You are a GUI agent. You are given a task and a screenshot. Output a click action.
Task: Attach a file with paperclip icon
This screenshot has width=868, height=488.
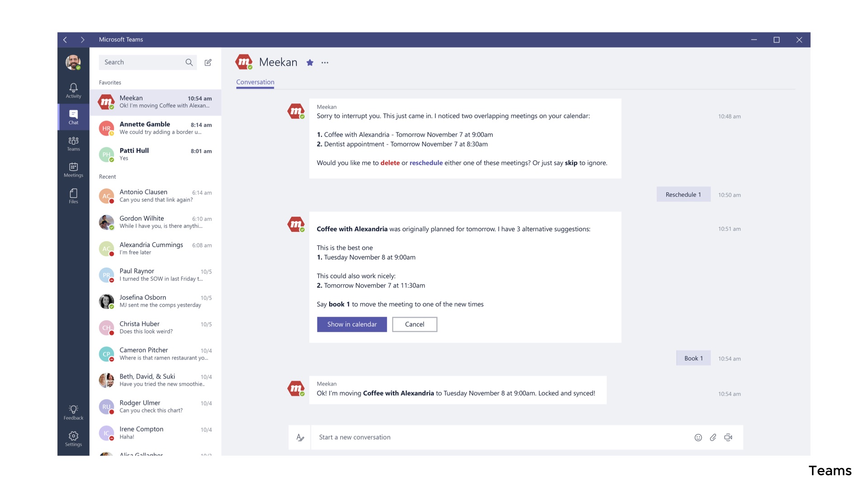click(713, 437)
